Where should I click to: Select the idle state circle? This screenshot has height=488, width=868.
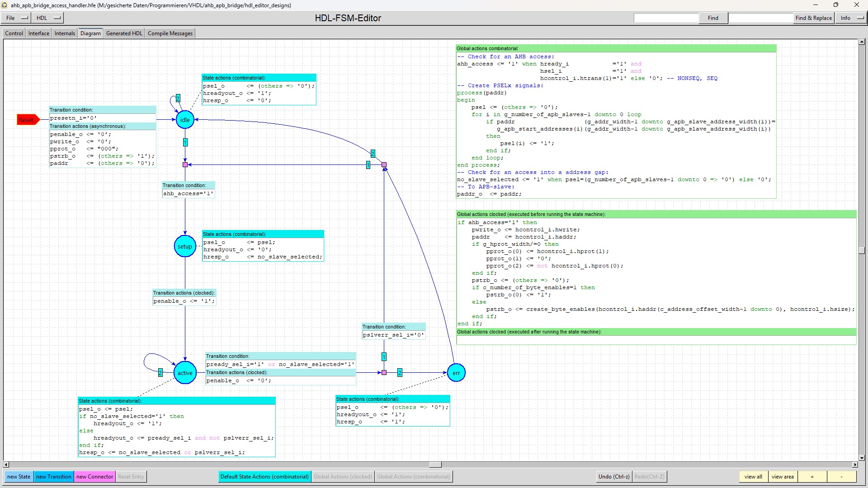click(185, 120)
